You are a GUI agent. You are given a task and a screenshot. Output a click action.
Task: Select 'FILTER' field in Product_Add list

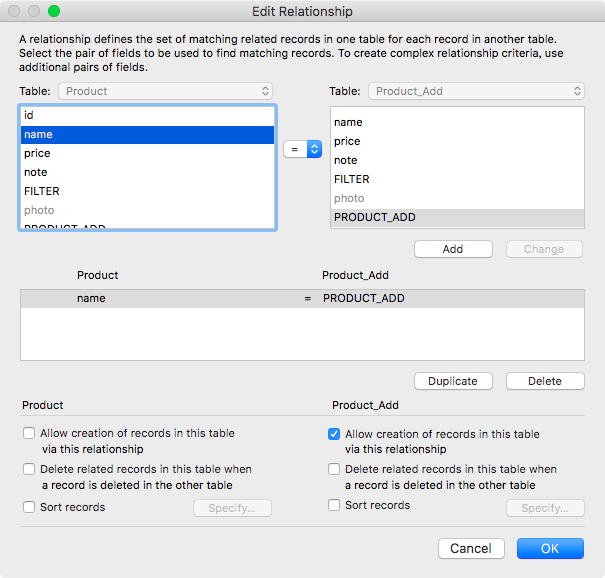click(x=457, y=179)
